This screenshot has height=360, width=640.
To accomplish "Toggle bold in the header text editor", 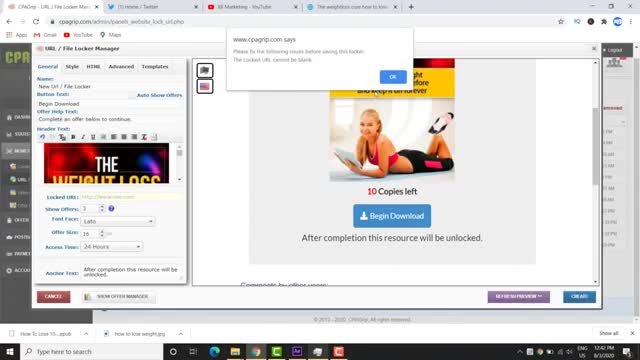I will pyautogui.click(x=73, y=137).
